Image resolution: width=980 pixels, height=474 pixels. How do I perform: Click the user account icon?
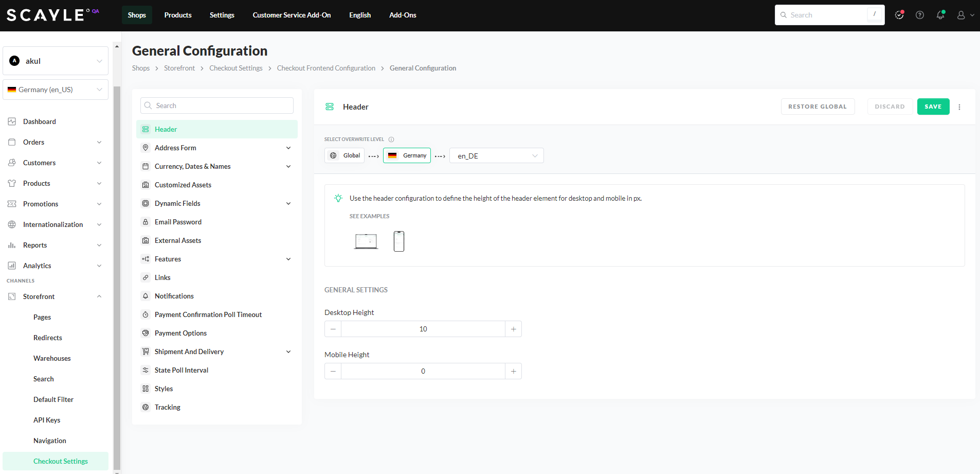coord(961,15)
